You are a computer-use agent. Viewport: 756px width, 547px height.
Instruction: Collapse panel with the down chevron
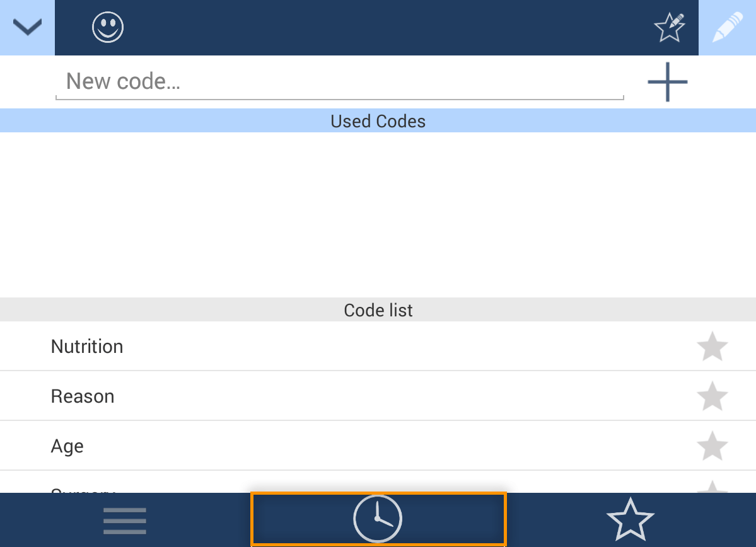pos(27,28)
